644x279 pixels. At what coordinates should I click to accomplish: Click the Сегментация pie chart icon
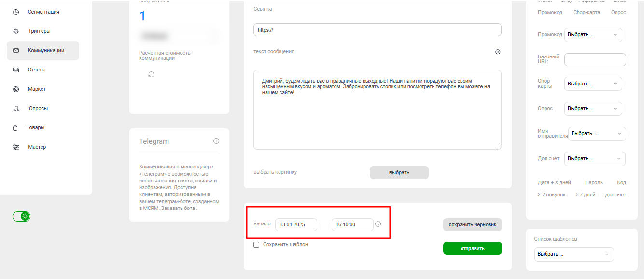(16, 12)
